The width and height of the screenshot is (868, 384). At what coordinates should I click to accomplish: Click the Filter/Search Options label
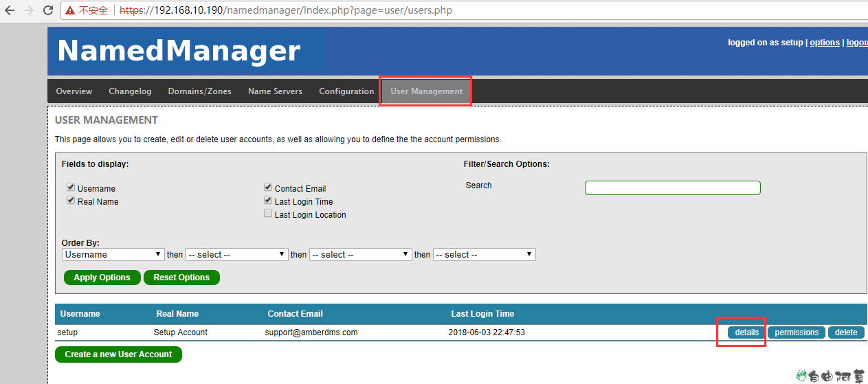pyautogui.click(x=507, y=164)
